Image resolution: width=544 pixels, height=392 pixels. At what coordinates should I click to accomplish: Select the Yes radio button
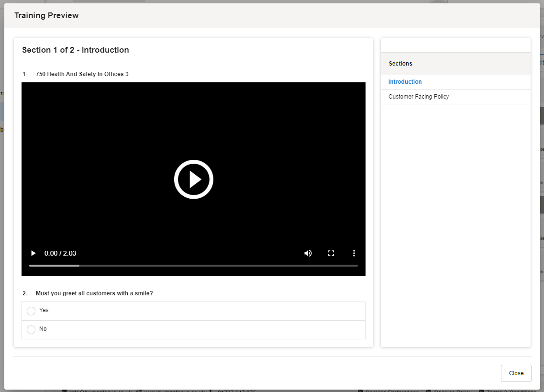click(31, 311)
